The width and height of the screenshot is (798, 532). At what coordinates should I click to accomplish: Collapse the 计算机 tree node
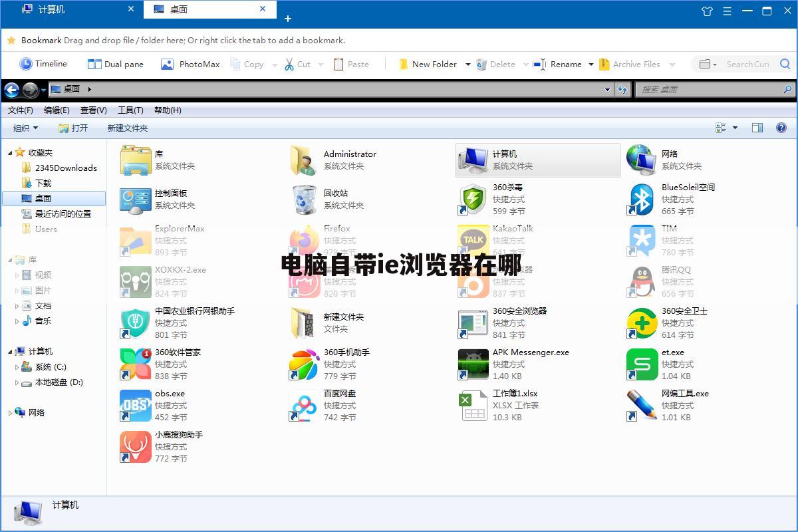click(10, 352)
